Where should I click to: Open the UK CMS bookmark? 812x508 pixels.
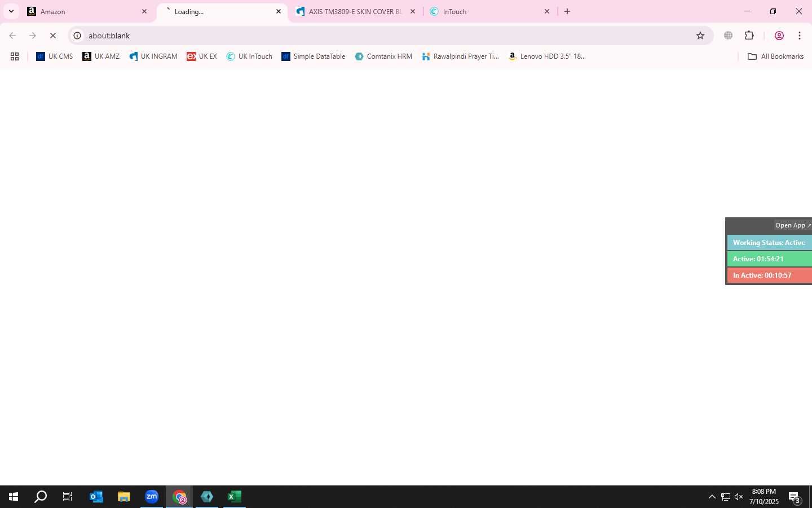(x=55, y=56)
